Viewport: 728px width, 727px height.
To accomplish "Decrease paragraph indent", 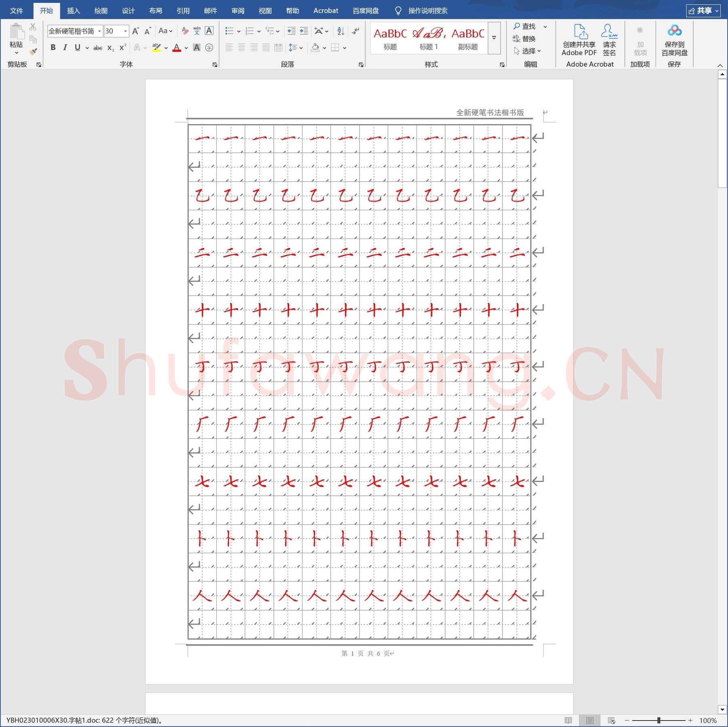I will [291, 31].
